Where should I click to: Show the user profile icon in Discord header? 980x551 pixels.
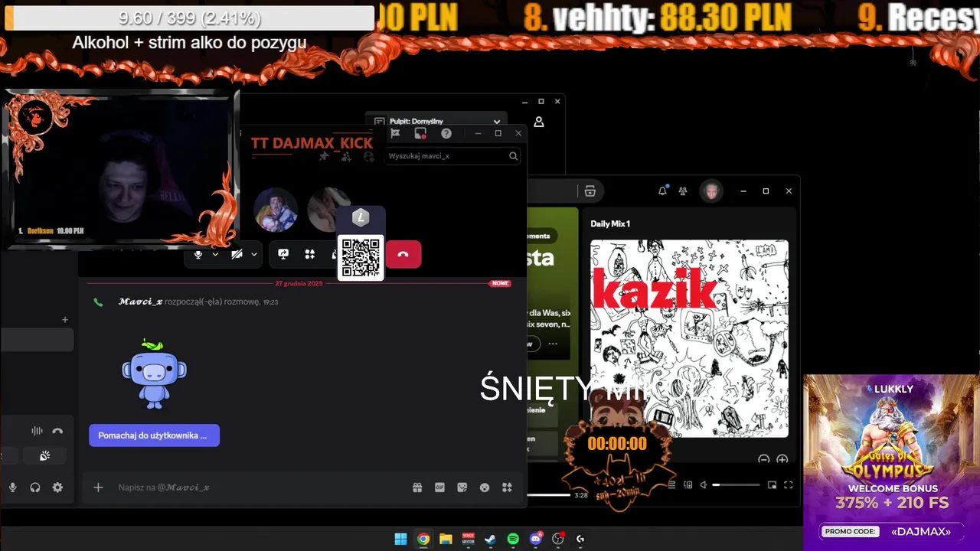pyautogui.click(x=369, y=156)
